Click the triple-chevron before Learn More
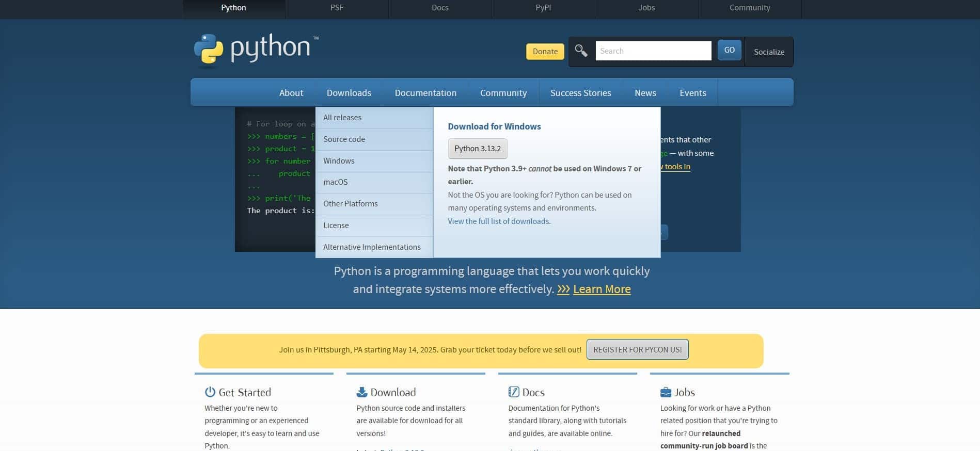Screen dimensions: 980x451 point(563,289)
